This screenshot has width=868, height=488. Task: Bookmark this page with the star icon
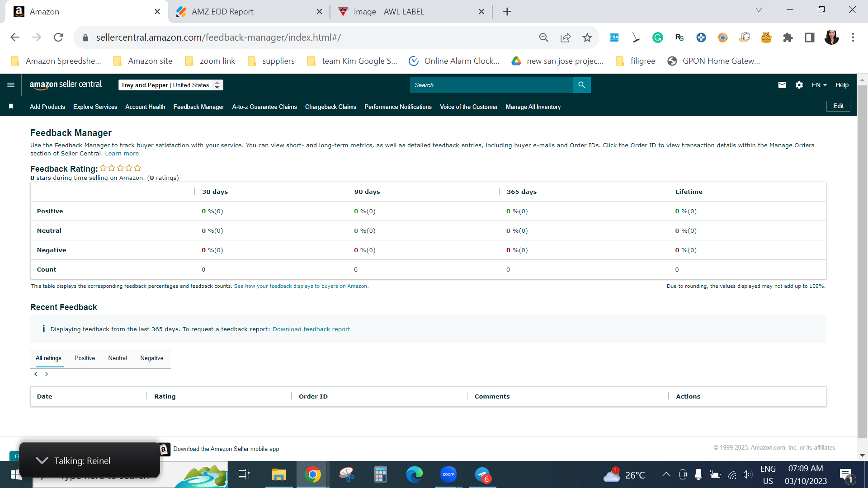pyautogui.click(x=587, y=38)
